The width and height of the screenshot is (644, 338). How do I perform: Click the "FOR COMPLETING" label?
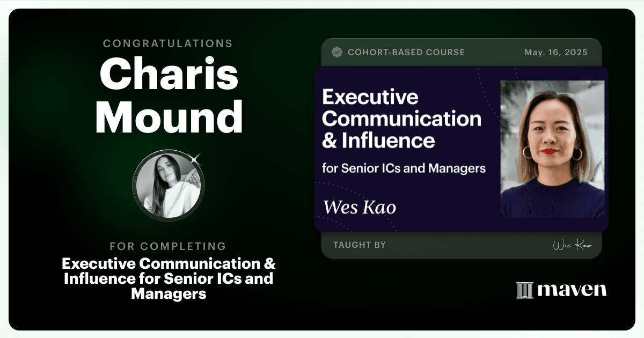[168, 246]
